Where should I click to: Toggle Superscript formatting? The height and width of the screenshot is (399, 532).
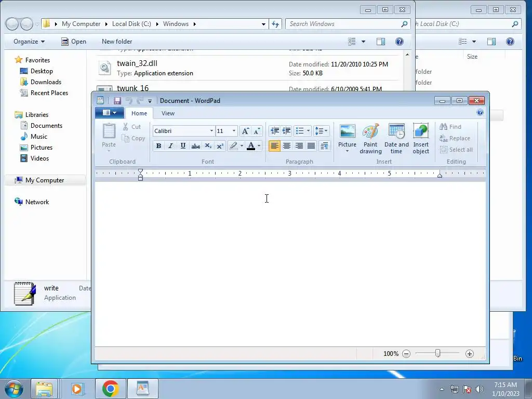[220, 146]
